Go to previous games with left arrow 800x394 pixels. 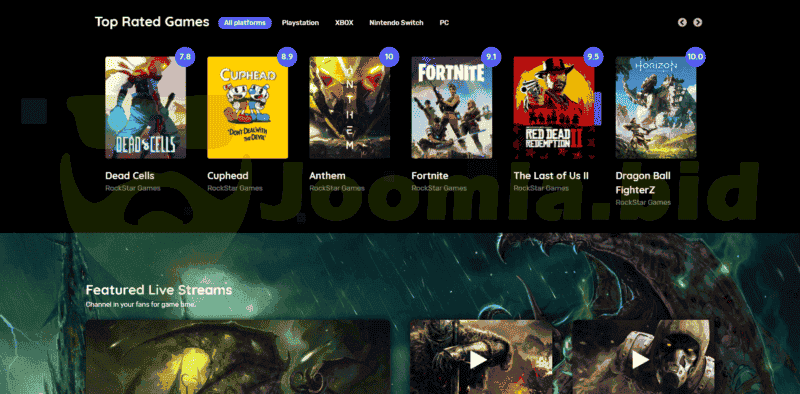click(682, 22)
